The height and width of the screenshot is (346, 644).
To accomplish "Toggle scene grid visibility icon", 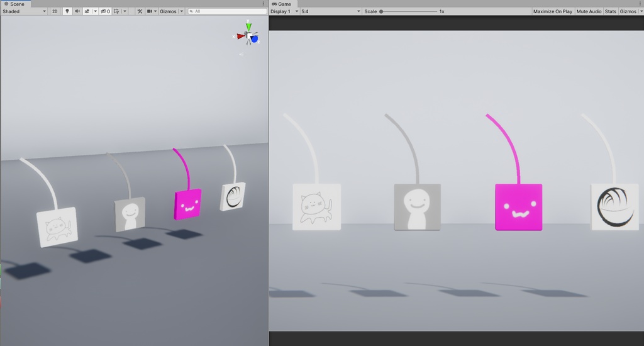I will click(116, 11).
